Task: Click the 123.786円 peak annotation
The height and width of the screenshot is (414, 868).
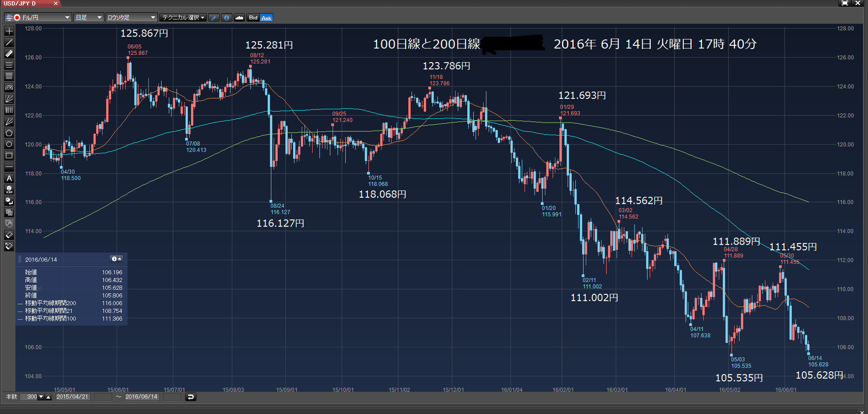Action: 446,66
